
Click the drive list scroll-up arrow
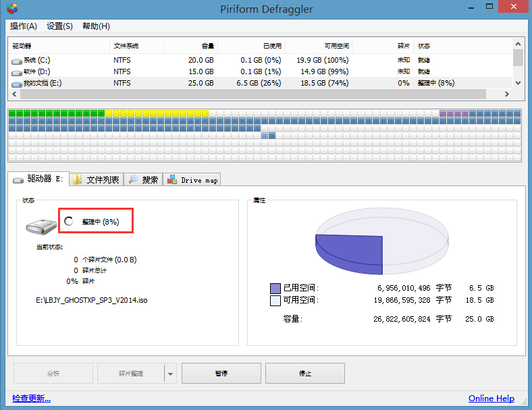pyautogui.click(x=518, y=44)
